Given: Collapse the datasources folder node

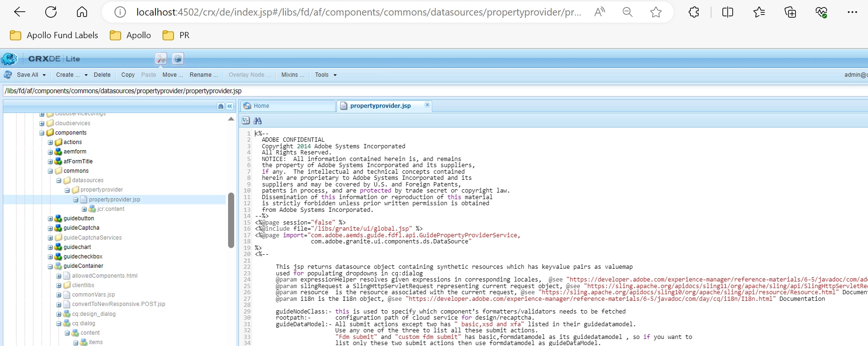Looking at the screenshot, I should coord(59,180).
